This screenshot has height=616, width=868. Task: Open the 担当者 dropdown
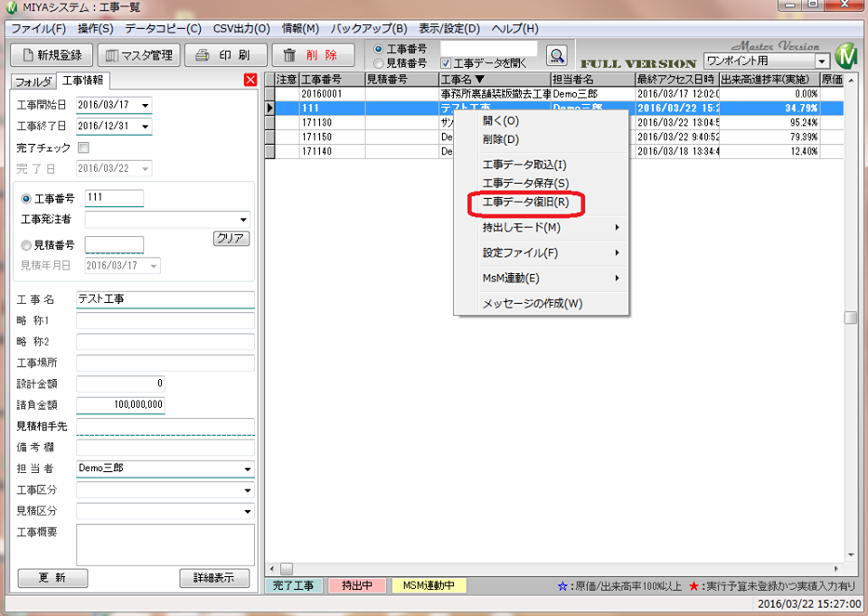[248, 469]
